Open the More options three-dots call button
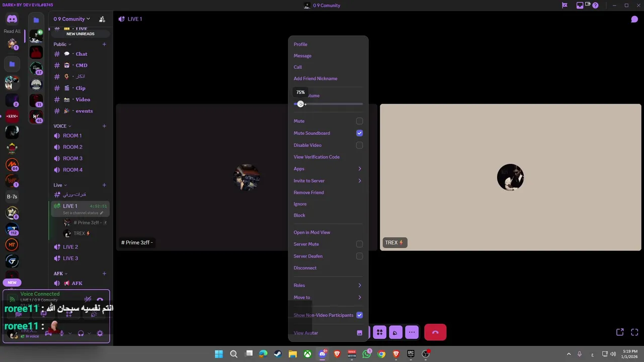The height and width of the screenshot is (362, 644). pyautogui.click(x=412, y=332)
